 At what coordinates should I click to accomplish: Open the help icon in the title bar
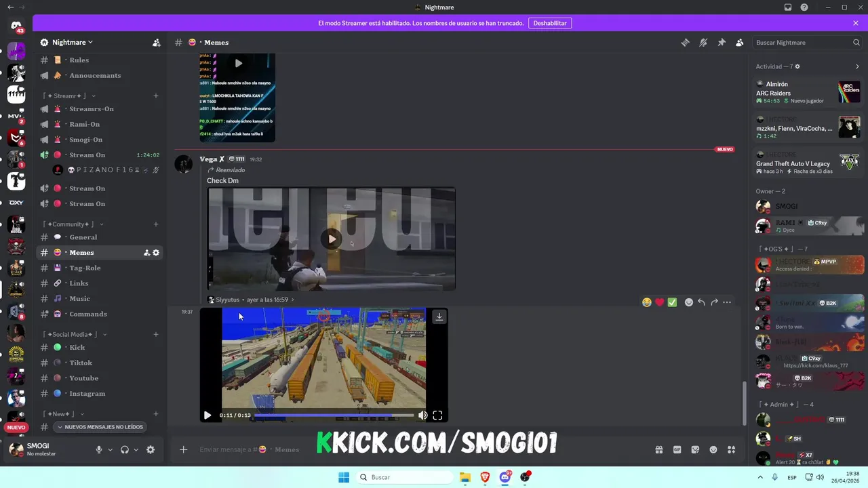point(804,7)
